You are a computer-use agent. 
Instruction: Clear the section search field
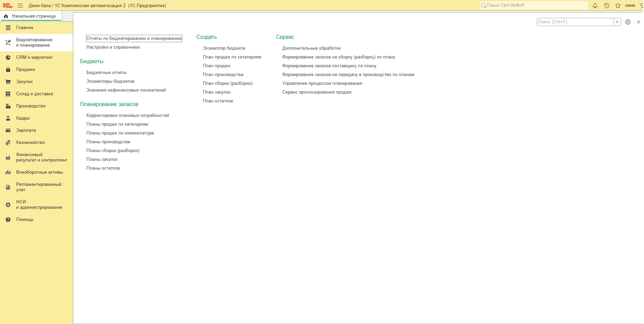617,22
